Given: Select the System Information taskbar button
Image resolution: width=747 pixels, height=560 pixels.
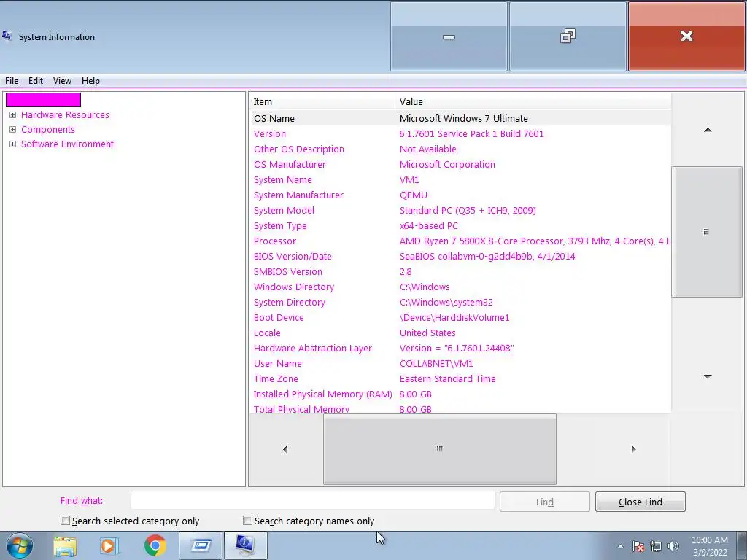Looking at the screenshot, I should pos(245,545).
